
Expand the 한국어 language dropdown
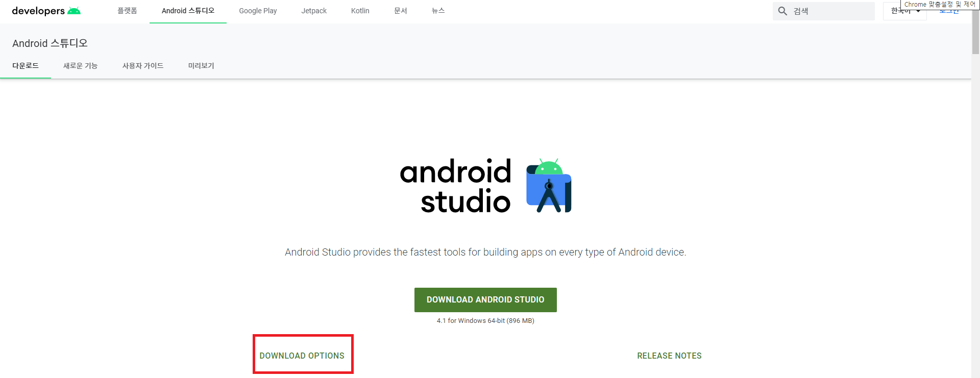click(905, 11)
